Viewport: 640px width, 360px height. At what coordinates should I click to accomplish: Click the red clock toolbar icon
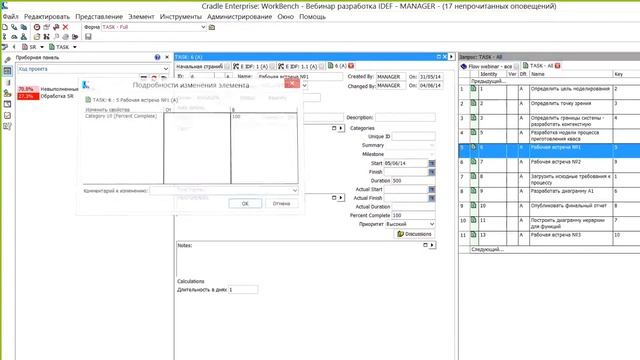pyautogui.click(x=37, y=27)
